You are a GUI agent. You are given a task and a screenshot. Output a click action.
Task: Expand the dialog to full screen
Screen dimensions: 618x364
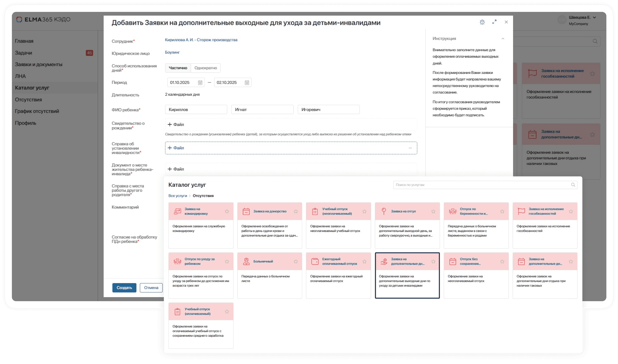click(x=494, y=22)
